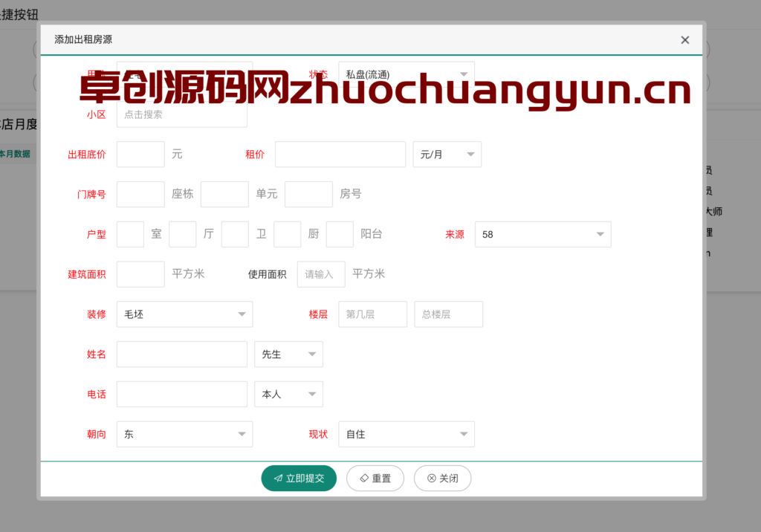Click the 阳台 count input
Viewport: 761px width, 532px height.
340,235
